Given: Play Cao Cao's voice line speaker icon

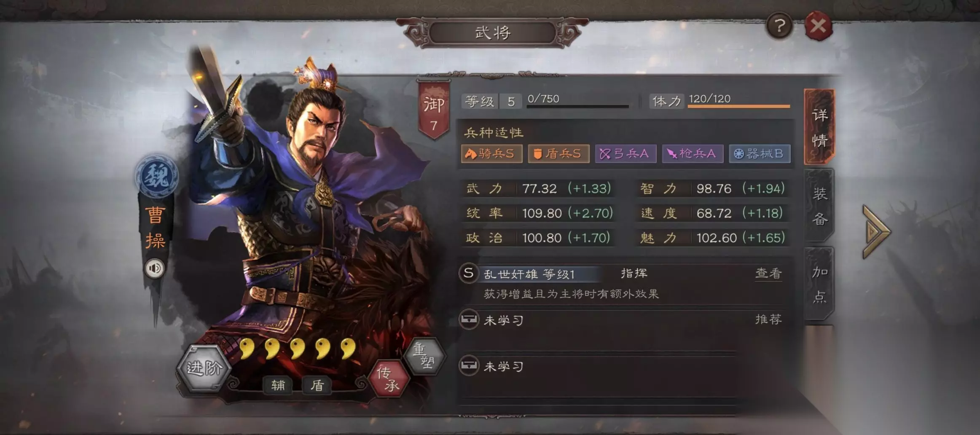Looking at the screenshot, I should point(155,268).
